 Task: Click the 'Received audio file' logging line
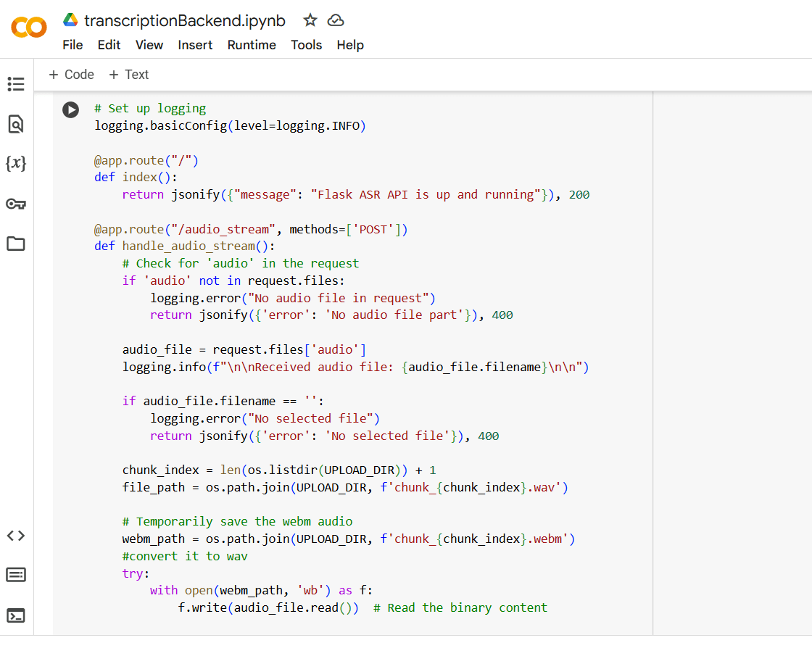tap(356, 367)
